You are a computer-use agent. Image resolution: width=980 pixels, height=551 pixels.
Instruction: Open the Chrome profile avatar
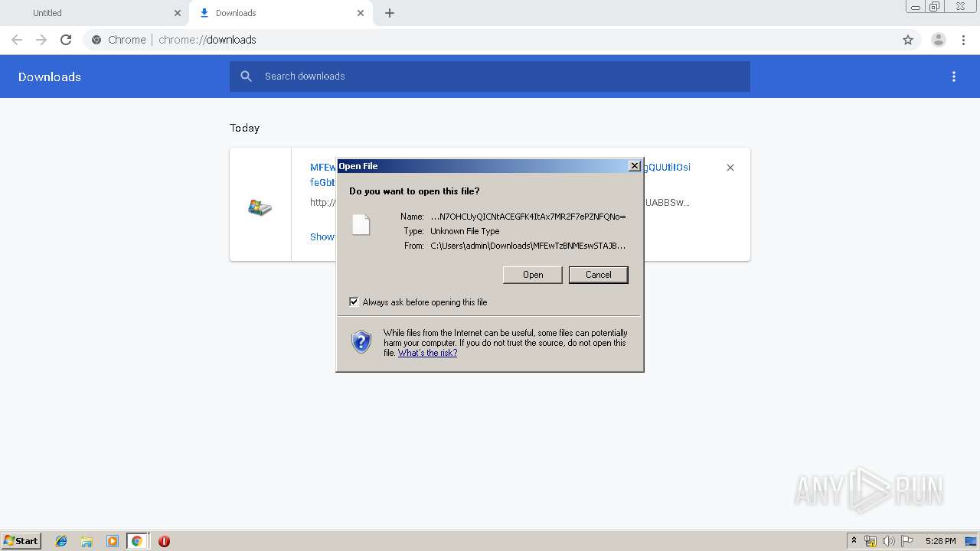[939, 40]
